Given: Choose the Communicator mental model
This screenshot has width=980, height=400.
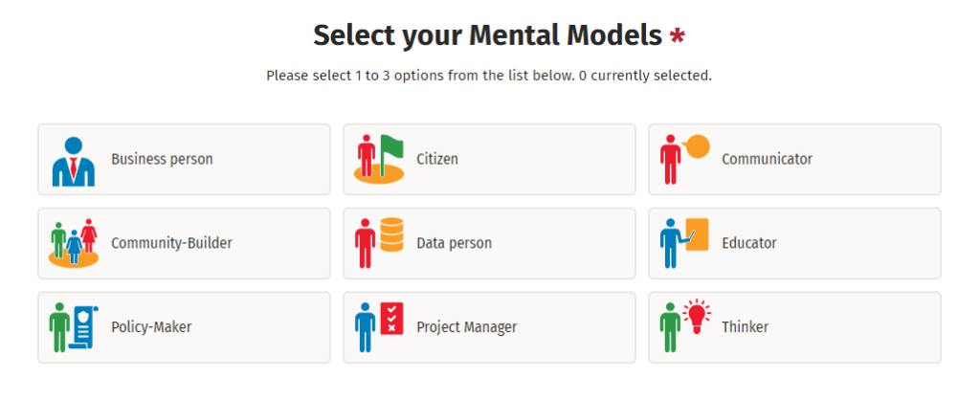Looking at the screenshot, I should [794, 160].
